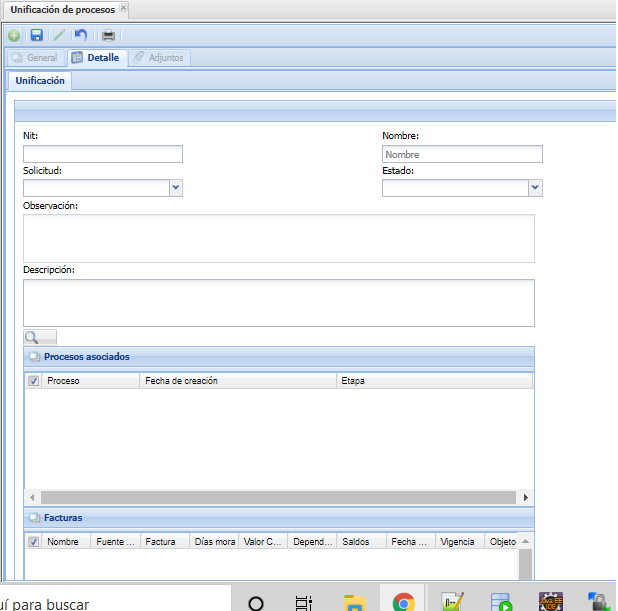The image size is (618, 611).
Task: Click the magnifier search button below Descripción
Action: point(39,338)
